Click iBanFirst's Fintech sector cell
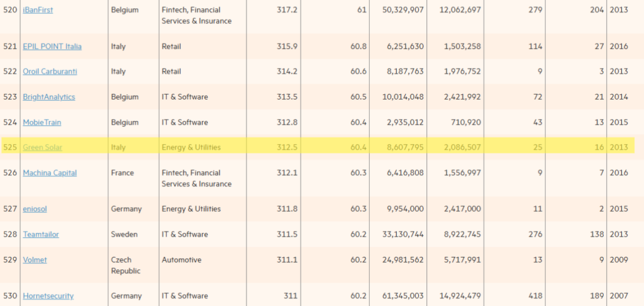The image size is (644, 306). tap(197, 15)
